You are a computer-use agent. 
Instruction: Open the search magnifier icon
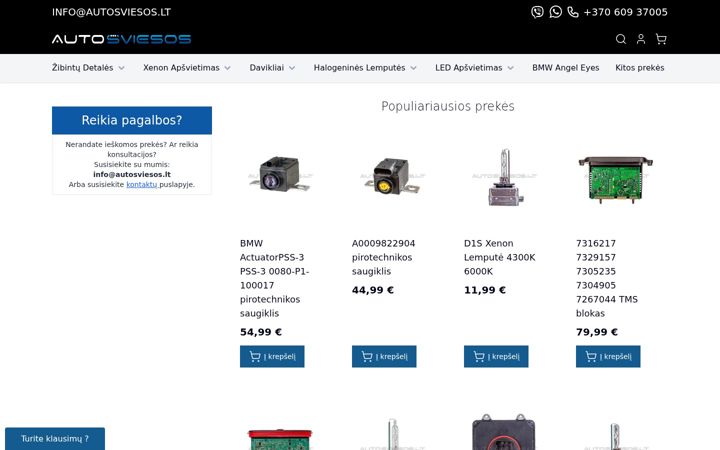(x=621, y=39)
